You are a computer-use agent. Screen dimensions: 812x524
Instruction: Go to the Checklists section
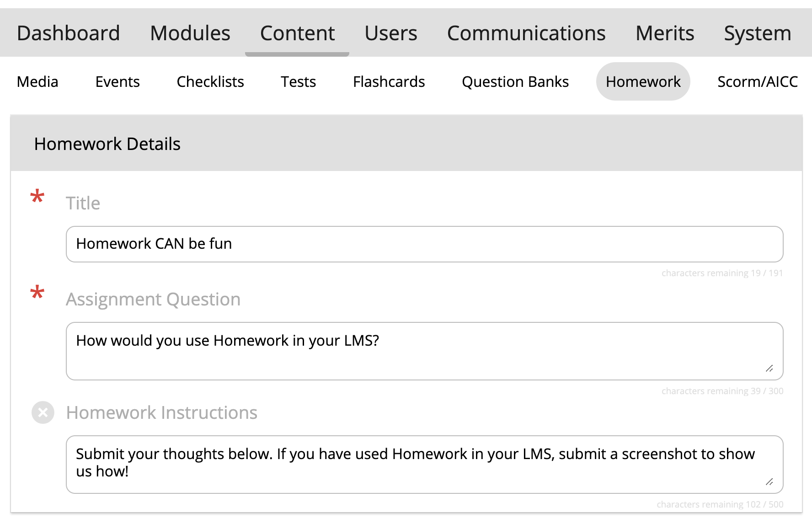tap(210, 81)
